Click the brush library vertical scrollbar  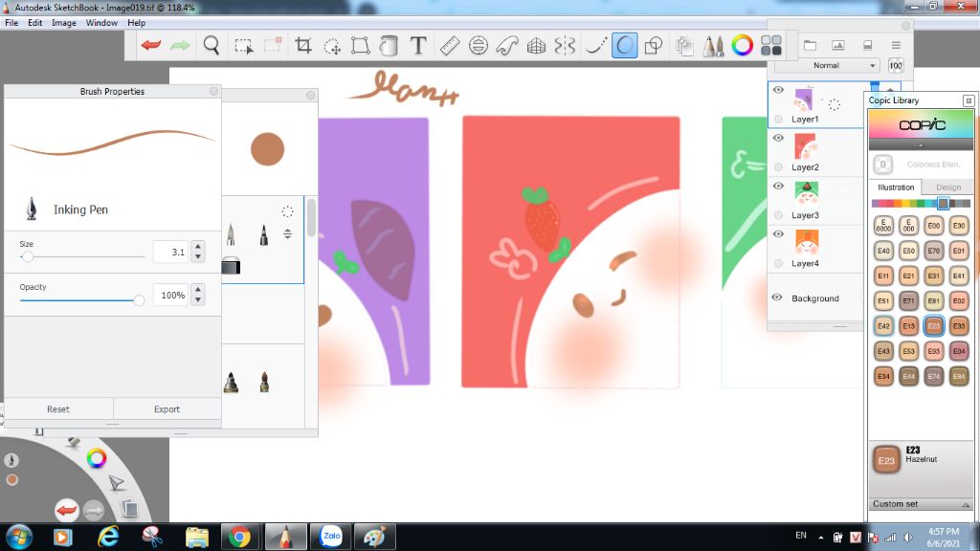click(x=311, y=217)
